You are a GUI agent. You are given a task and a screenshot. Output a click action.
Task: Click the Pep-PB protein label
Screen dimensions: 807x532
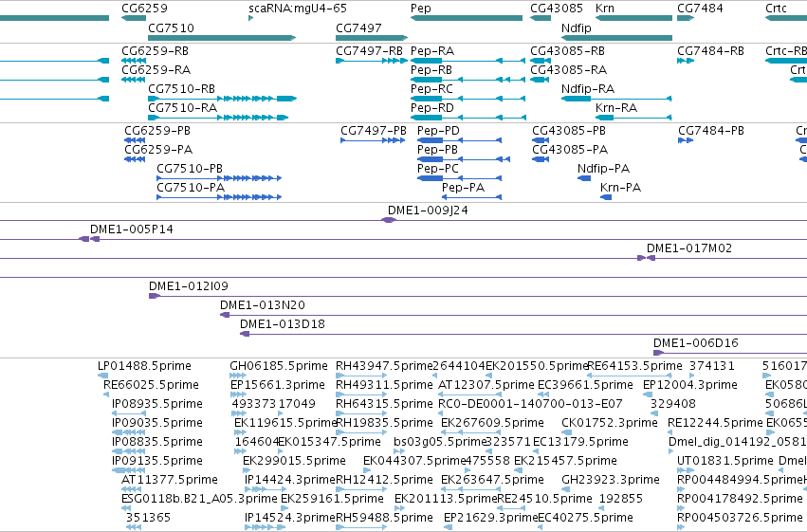click(437, 150)
